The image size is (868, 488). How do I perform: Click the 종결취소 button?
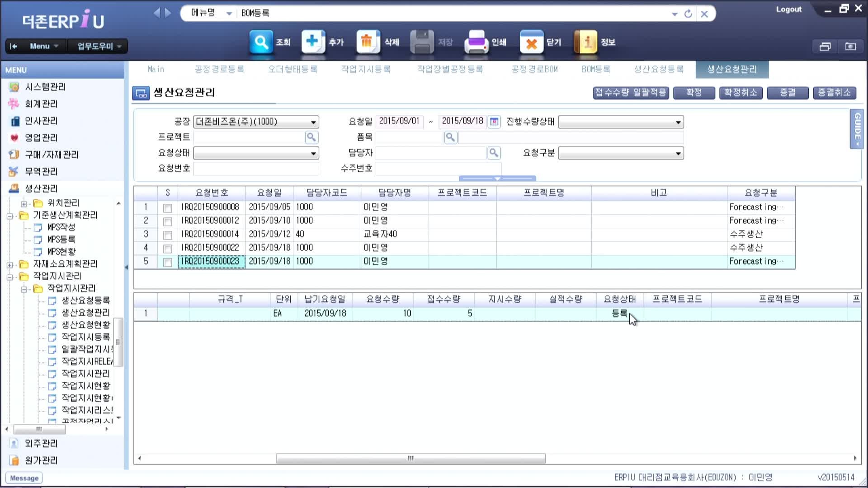(835, 93)
